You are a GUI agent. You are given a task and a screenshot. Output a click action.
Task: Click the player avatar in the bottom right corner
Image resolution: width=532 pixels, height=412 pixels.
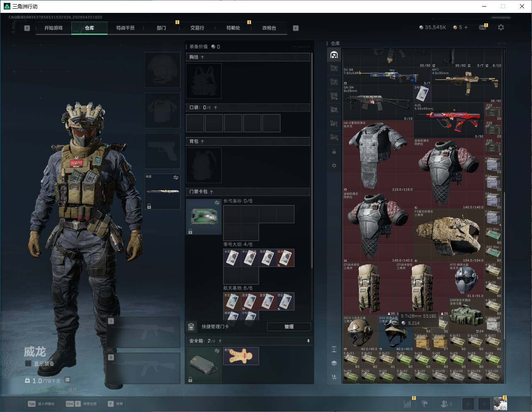500,403
